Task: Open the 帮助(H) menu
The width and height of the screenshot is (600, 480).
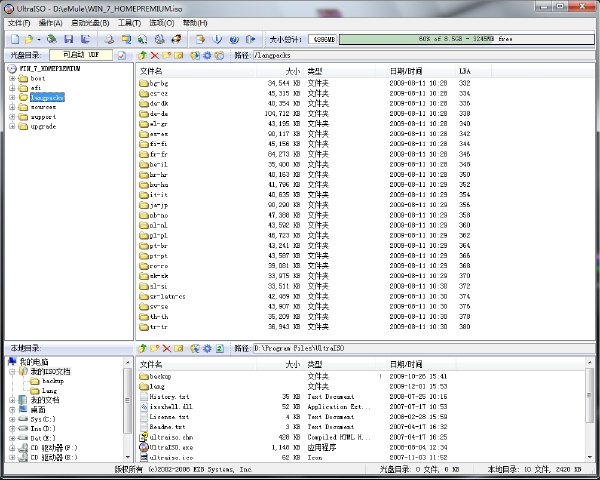Action: 195,23
